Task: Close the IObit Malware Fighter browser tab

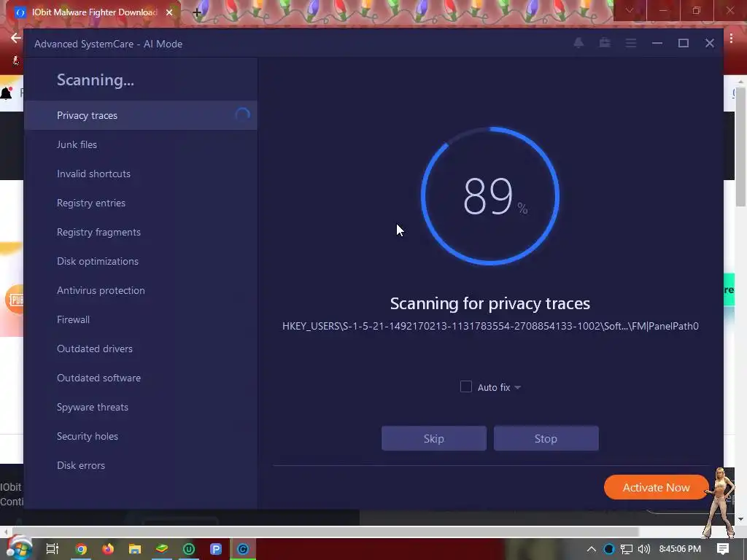Action: pyautogui.click(x=169, y=12)
